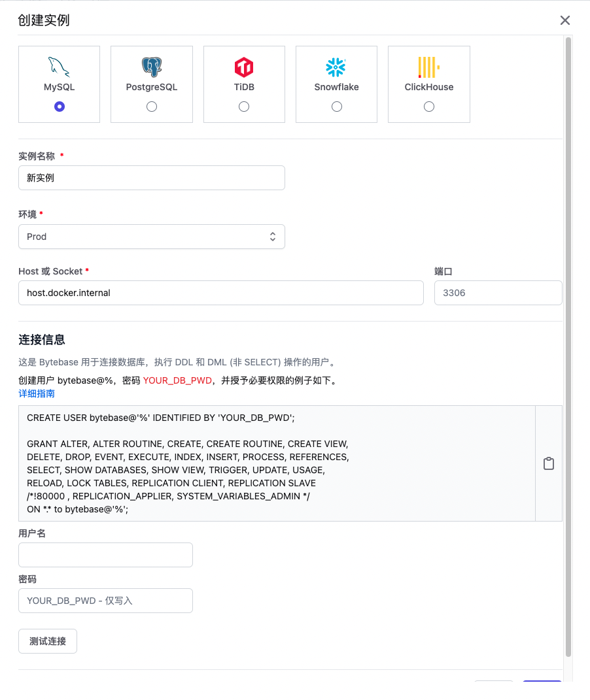Close the 创建实例 dialog
This screenshot has height=700, width=590.
pos(565,20)
